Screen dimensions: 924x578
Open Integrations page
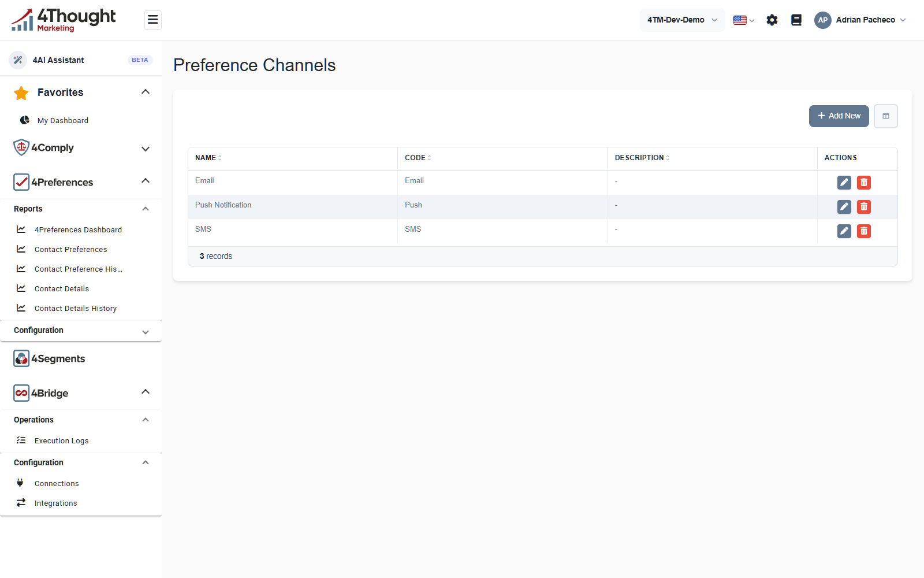55,503
